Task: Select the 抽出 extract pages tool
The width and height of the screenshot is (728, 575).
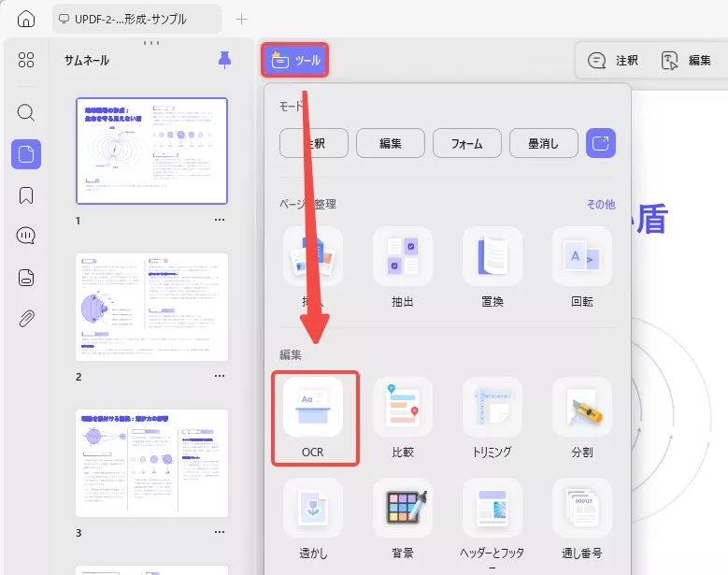Action: (403, 267)
